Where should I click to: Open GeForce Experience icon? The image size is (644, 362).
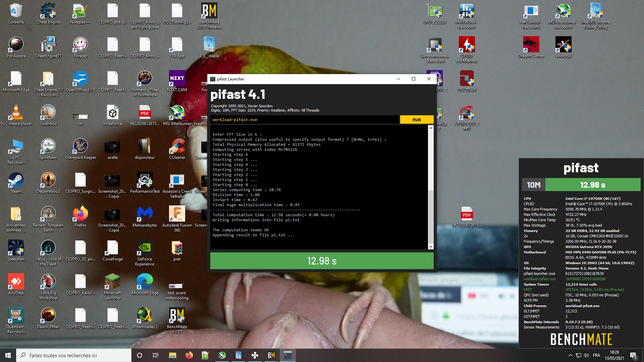click(x=145, y=253)
